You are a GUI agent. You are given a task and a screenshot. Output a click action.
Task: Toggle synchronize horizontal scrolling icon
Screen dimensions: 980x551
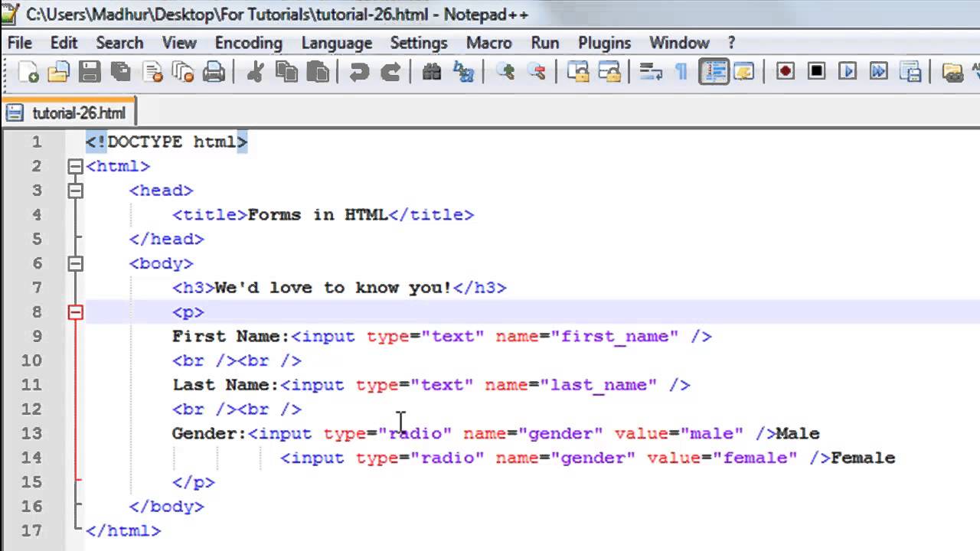(610, 72)
